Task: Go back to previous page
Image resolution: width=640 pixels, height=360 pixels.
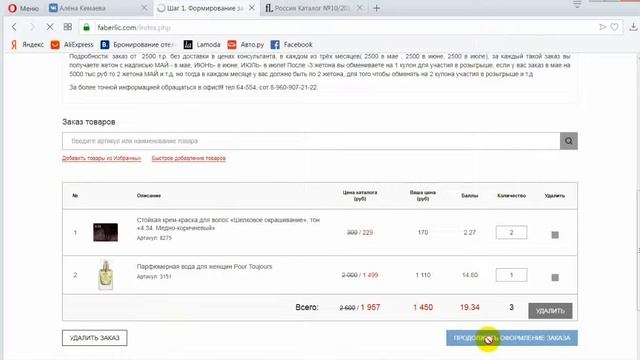Action: [x=14, y=27]
